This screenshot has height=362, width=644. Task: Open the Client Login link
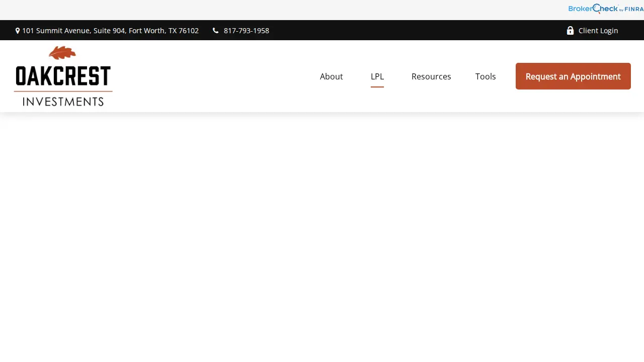598,31
